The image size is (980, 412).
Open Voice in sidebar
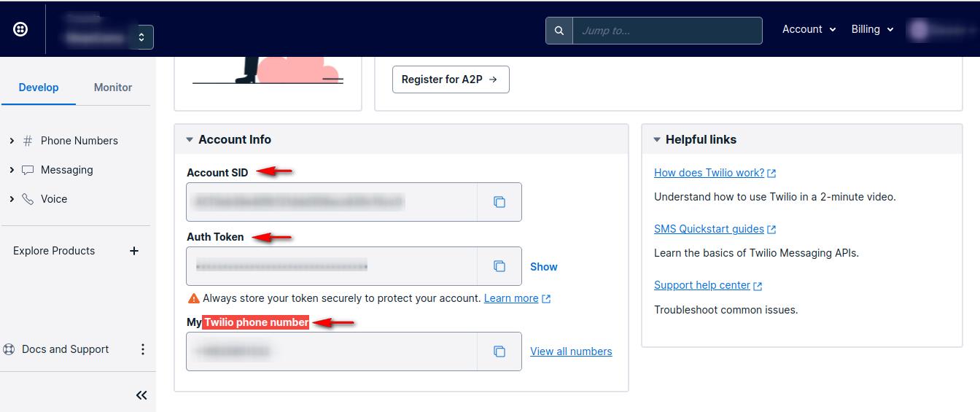coord(54,199)
